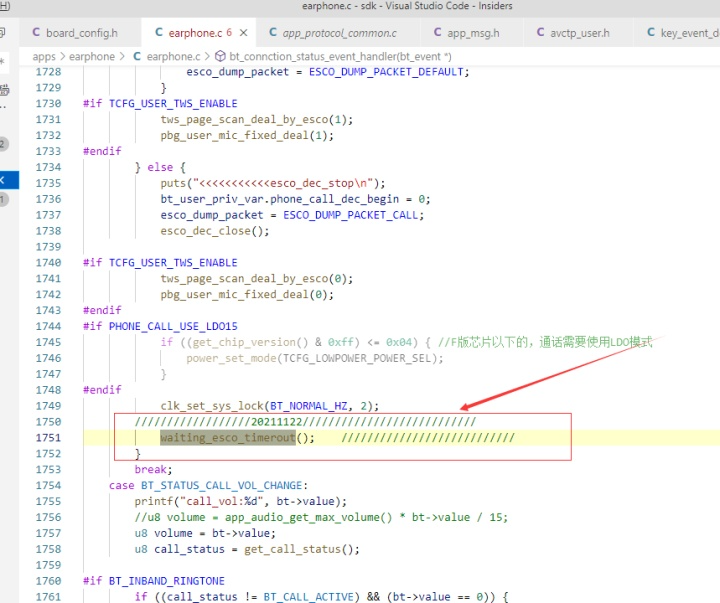Click line number 1751 in the gutter
Image resolution: width=720 pixels, height=603 pixels.
click(x=48, y=438)
